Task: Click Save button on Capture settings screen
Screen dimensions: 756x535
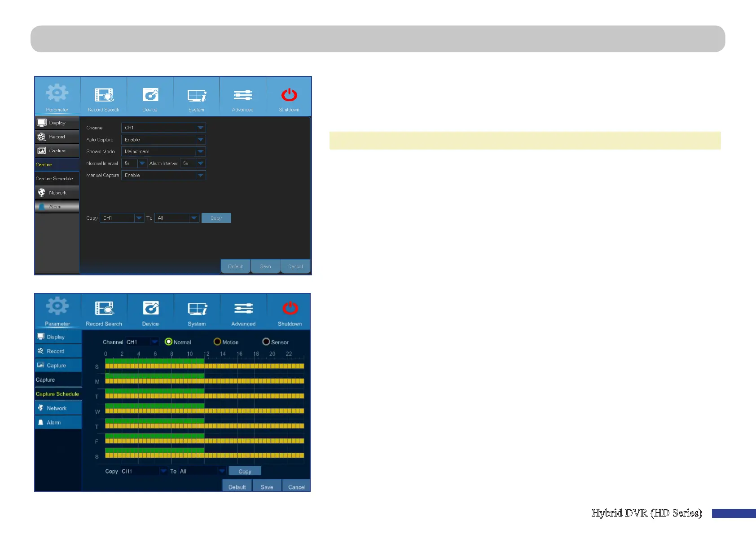Action: point(266,266)
